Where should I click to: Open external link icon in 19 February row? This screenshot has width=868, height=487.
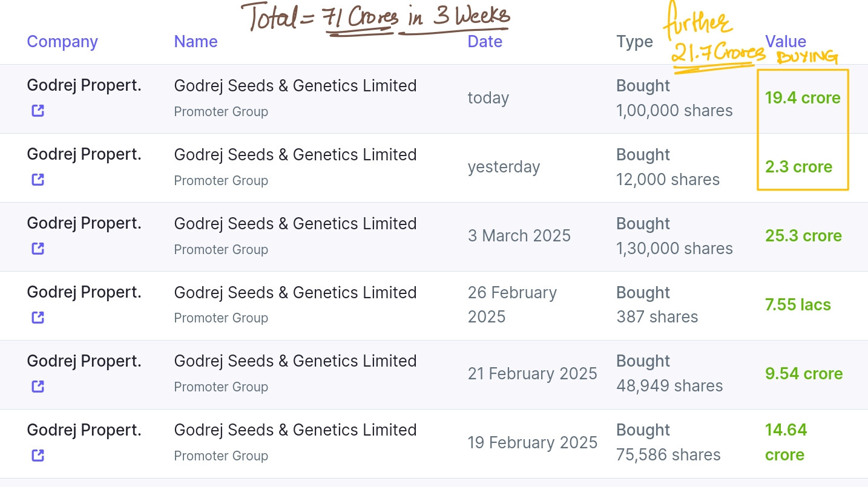coord(38,455)
